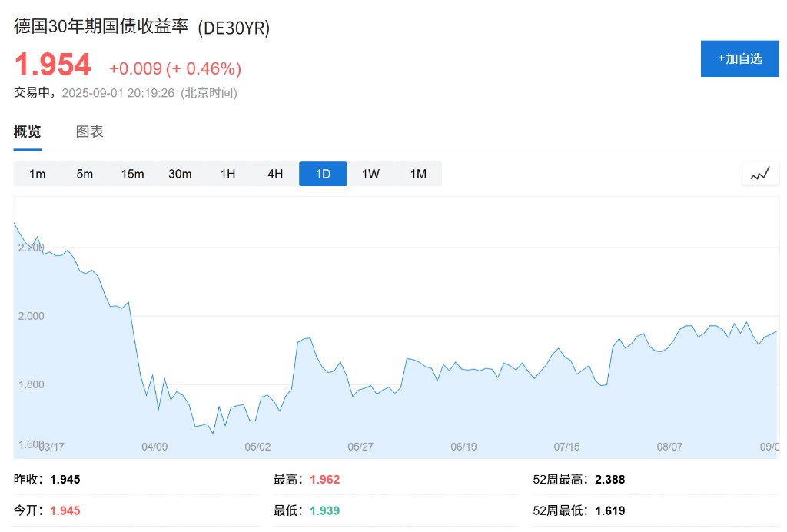Screen dimensions: 787x532
Task: Click the 06/19 date label on chart
Action: click(463, 447)
